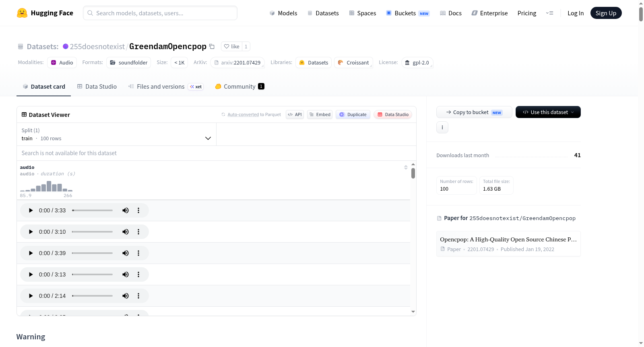Click the Sign Up button
This screenshot has width=644, height=347.
tap(606, 13)
